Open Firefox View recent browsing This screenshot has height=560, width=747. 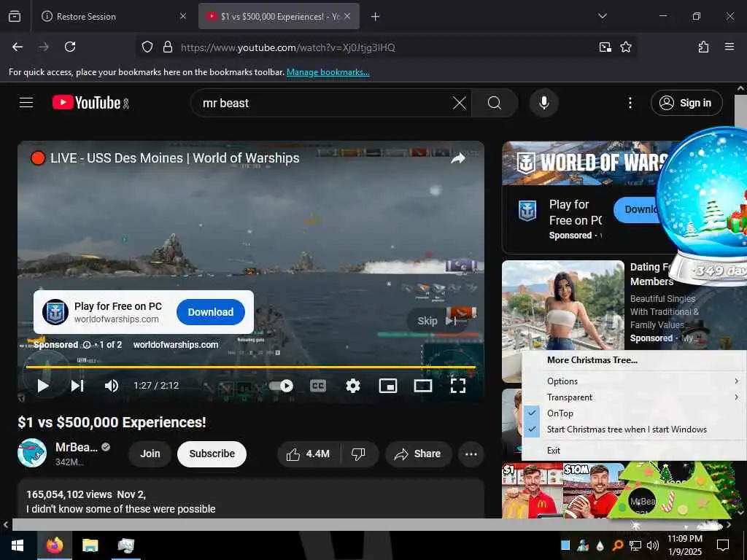pos(15,16)
